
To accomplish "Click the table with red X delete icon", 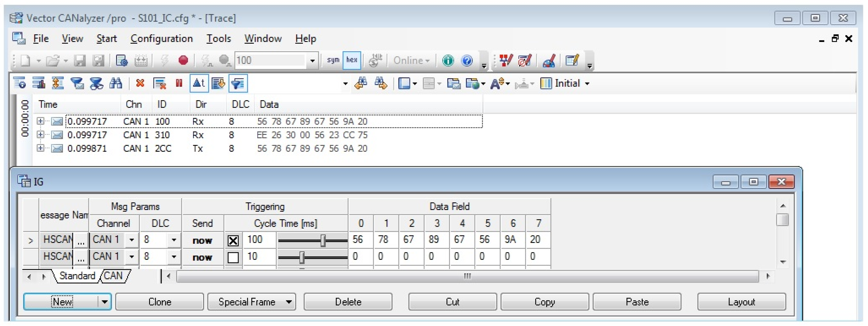I will click(159, 83).
